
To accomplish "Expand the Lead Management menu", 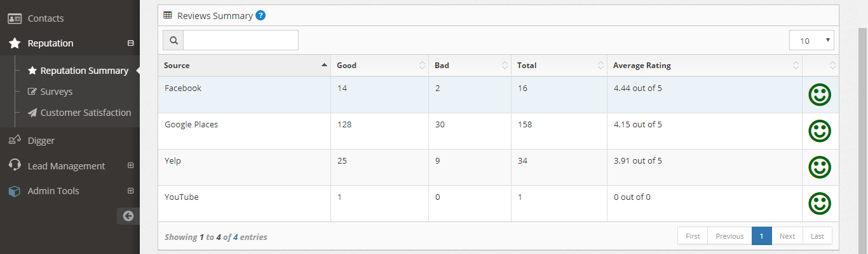I will tap(131, 166).
